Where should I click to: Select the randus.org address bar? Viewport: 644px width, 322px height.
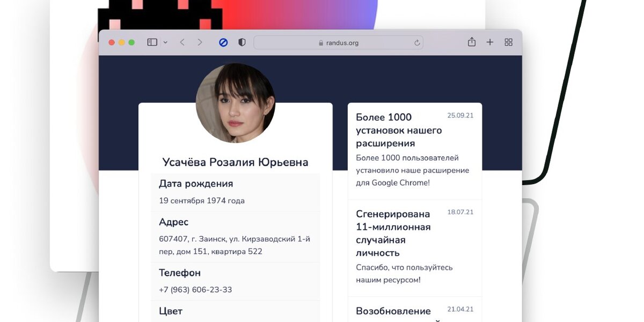click(339, 43)
